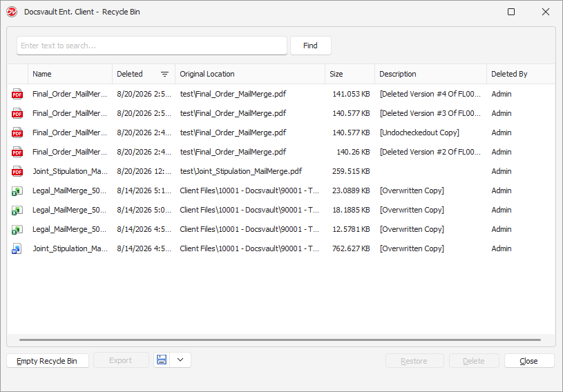Select the file name in the 259.515 KB row
This screenshot has width=563, height=392.
(x=70, y=171)
